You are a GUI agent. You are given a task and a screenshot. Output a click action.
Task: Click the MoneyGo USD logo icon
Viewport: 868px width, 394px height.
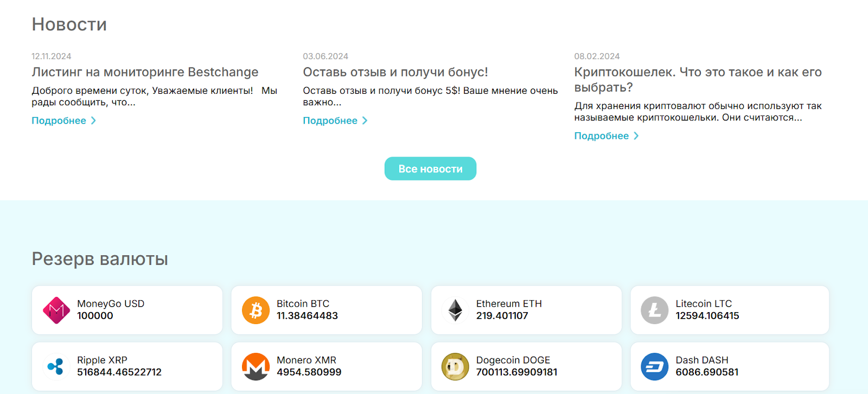(56, 310)
